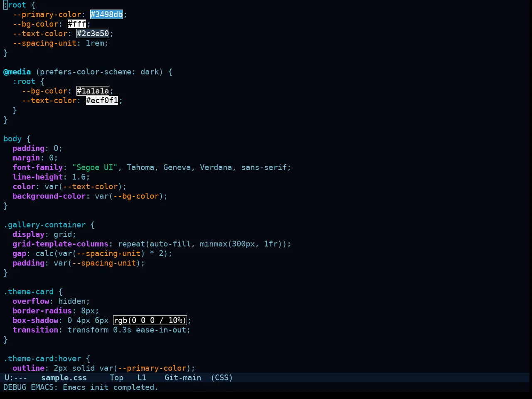The width and height of the screenshot is (532, 399).
Task: Click the body selector
Action: (x=12, y=139)
